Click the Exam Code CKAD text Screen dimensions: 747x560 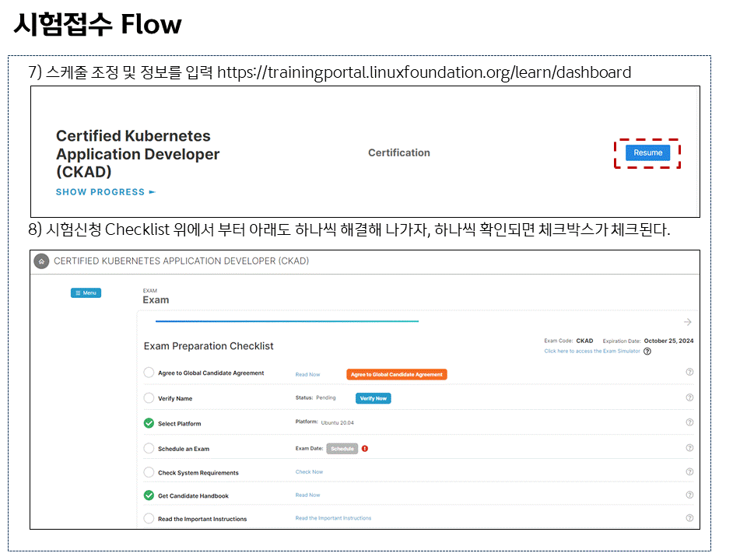pyautogui.click(x=568, y=341)
